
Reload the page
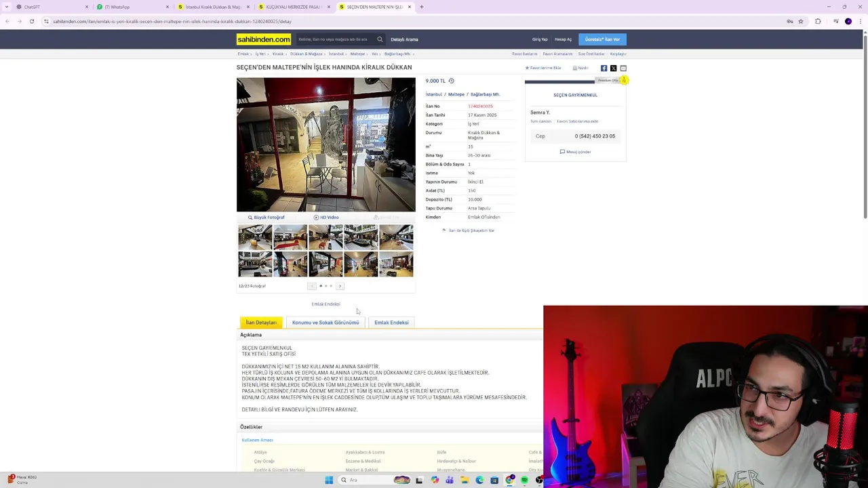tap(31, 21)
